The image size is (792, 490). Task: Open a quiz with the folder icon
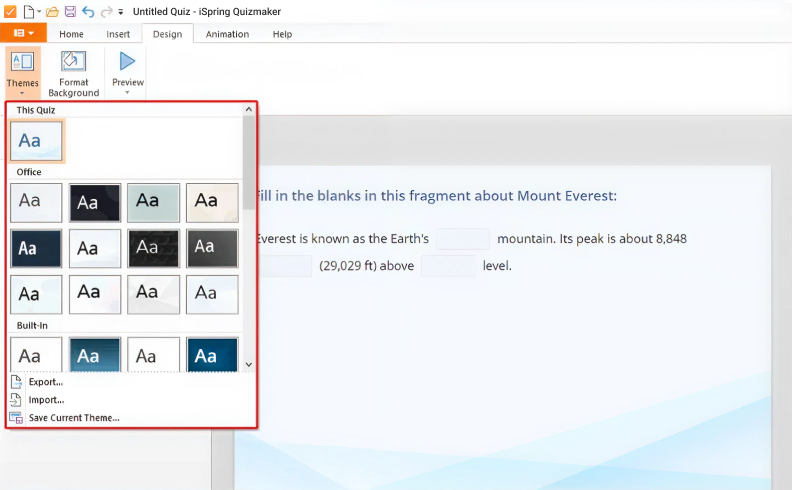click(x=52, y=11)
